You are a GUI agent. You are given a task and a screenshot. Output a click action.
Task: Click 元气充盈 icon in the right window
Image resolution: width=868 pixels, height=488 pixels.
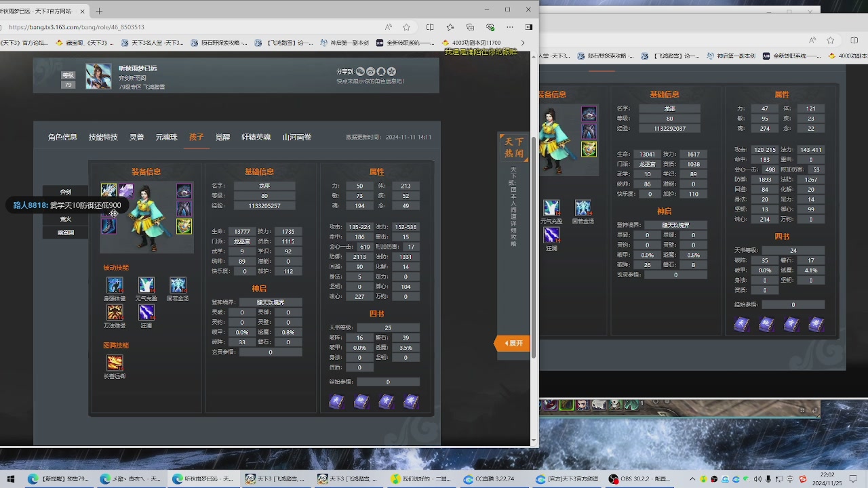coord(551,208)
